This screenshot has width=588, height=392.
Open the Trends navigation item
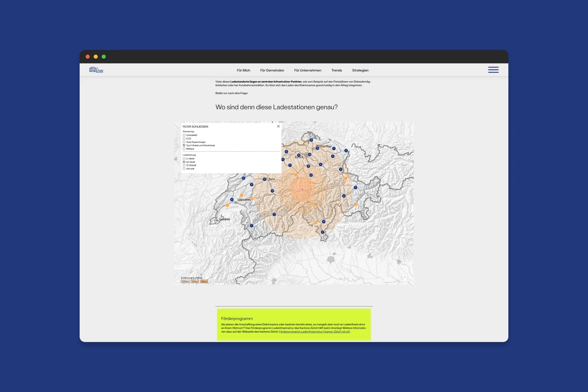click(x=337, y=70)
